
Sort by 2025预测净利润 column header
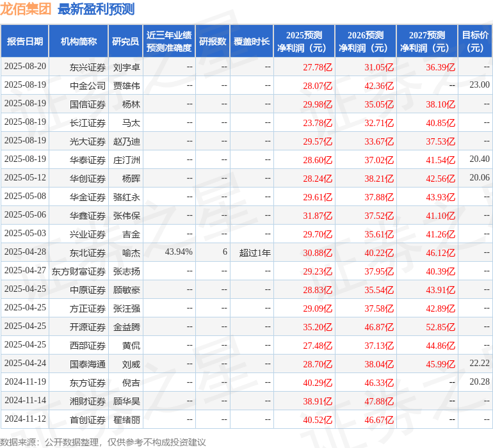pos(304,42)
